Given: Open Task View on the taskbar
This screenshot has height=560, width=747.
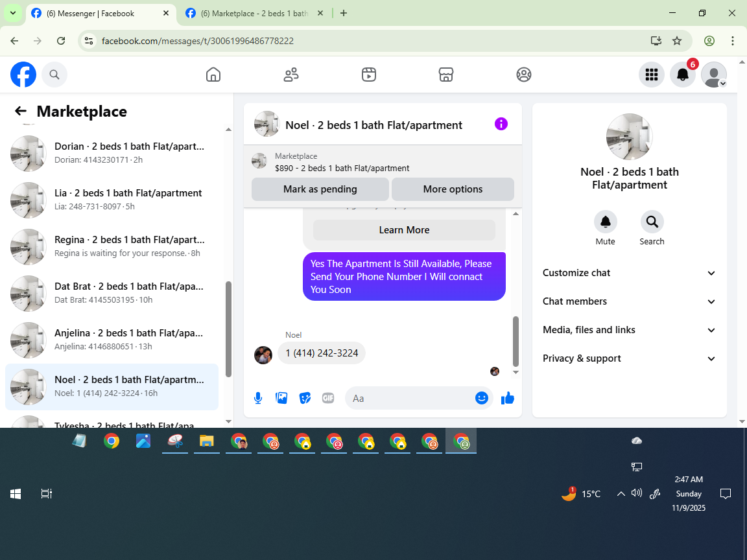Looking at the screenshot, I should pos(46,494).
